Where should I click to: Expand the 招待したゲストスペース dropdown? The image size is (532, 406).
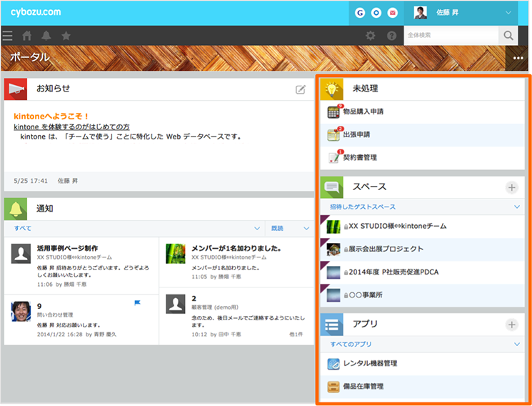[423, 207]
